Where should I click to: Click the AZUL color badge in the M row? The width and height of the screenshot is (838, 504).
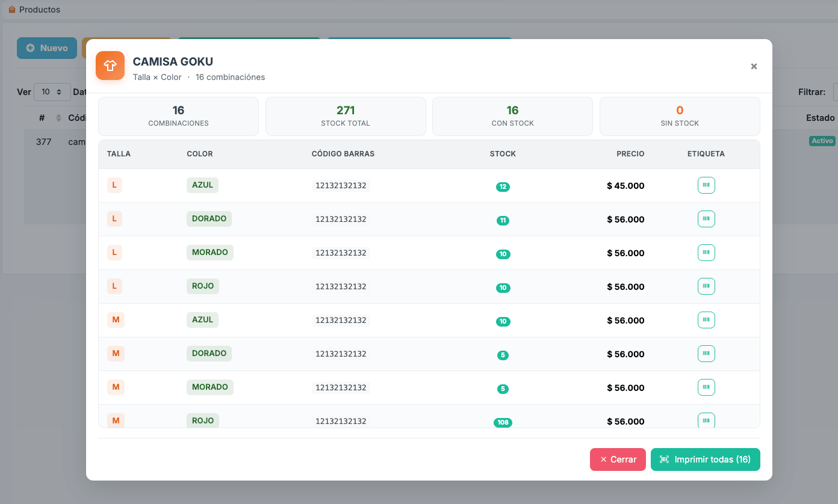(x=202, y=320)
